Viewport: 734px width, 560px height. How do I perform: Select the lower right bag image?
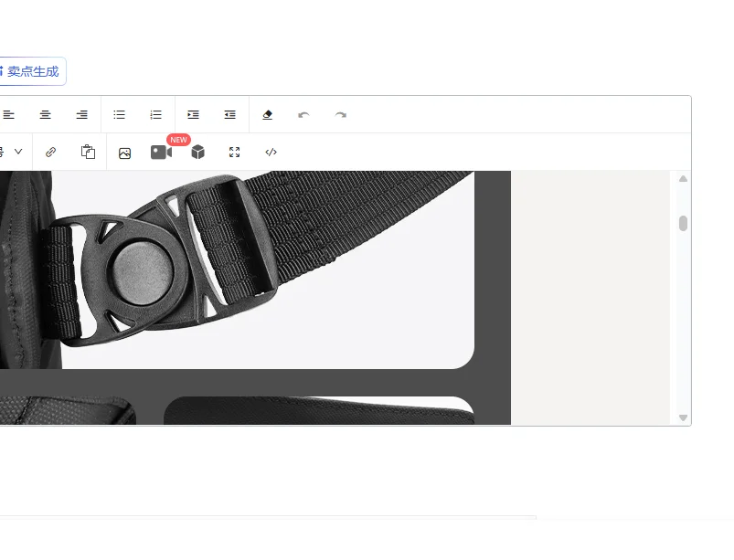319,411
